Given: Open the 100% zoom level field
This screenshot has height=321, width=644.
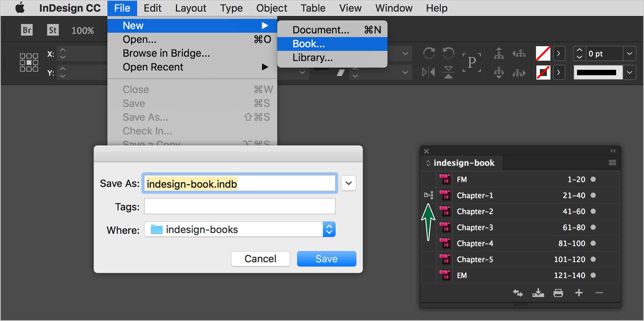Looking at the screenshot, I should pyautogui.click(x=83, y=31).
